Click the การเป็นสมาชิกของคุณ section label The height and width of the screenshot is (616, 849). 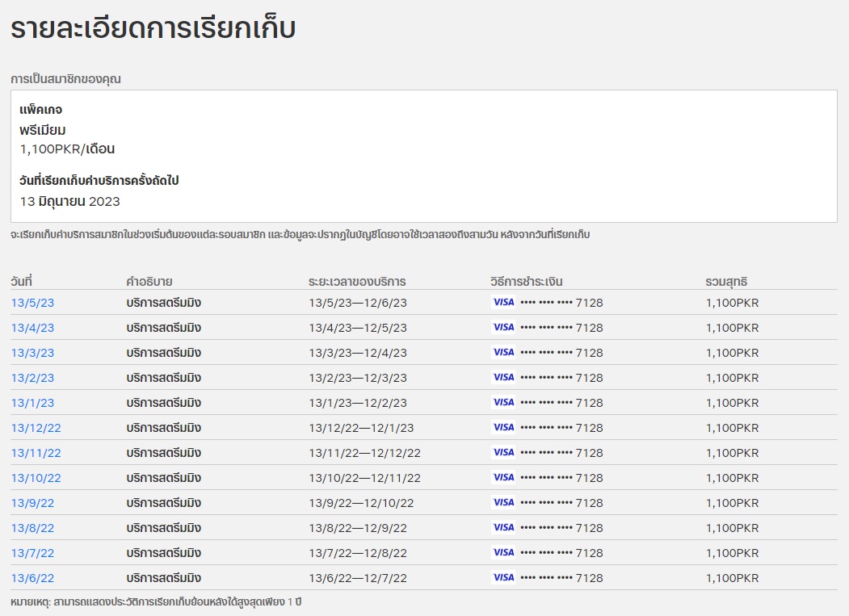click(65, 79)
